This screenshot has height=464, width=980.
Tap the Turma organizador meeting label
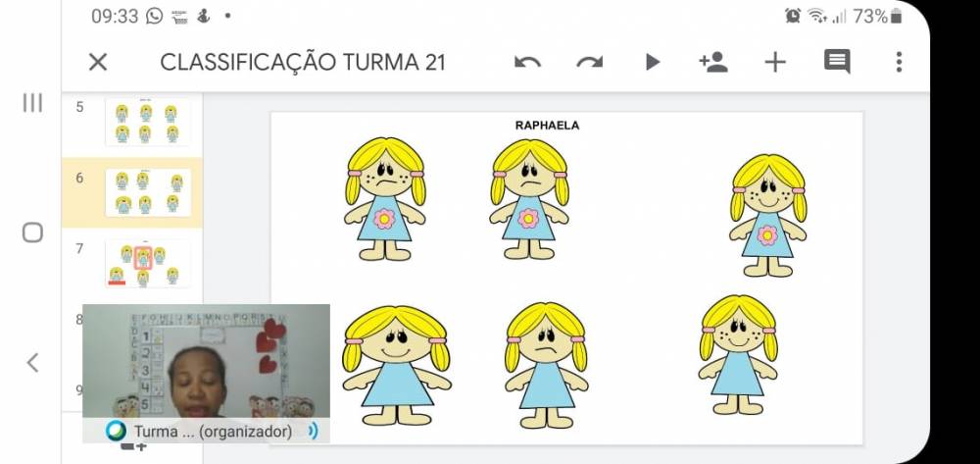(x=212, y=431)
